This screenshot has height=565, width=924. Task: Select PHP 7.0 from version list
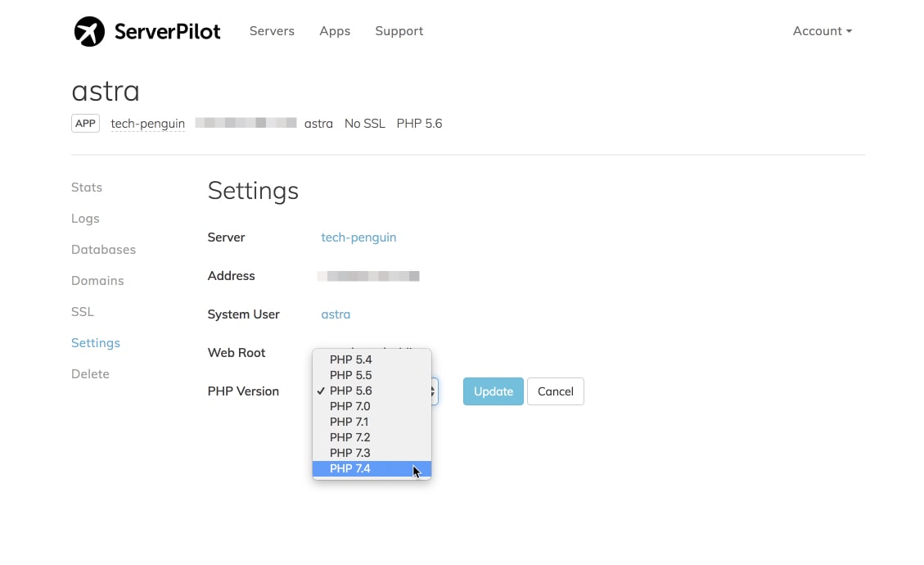[x=372, y=406]
